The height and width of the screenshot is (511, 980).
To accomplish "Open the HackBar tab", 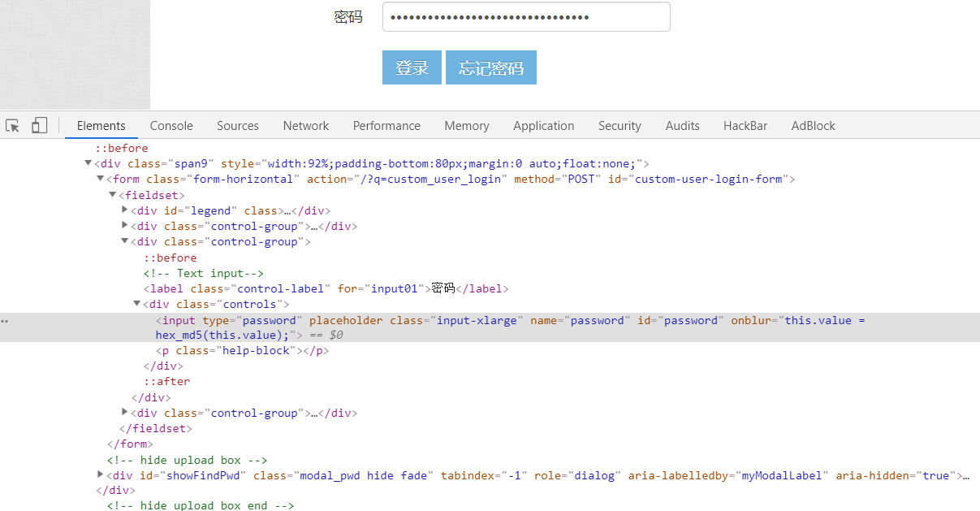I will click(x=745, y=126).
